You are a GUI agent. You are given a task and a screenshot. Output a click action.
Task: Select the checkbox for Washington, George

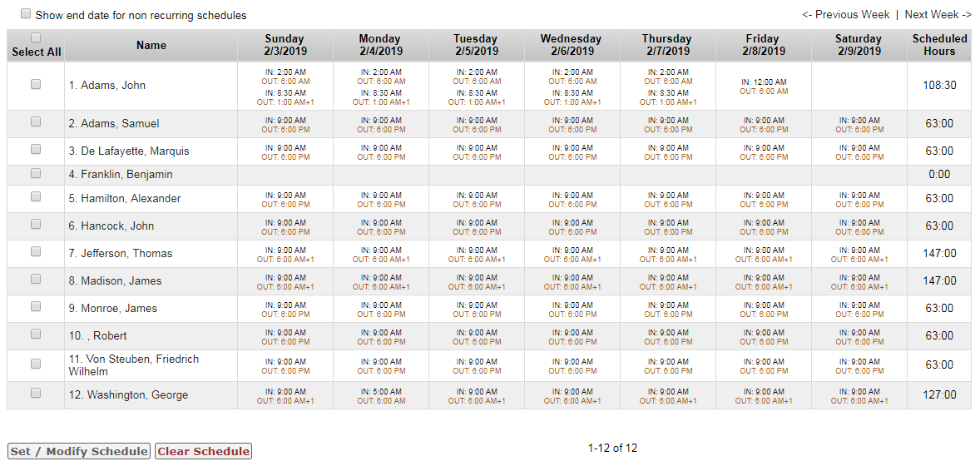[36, 393]
